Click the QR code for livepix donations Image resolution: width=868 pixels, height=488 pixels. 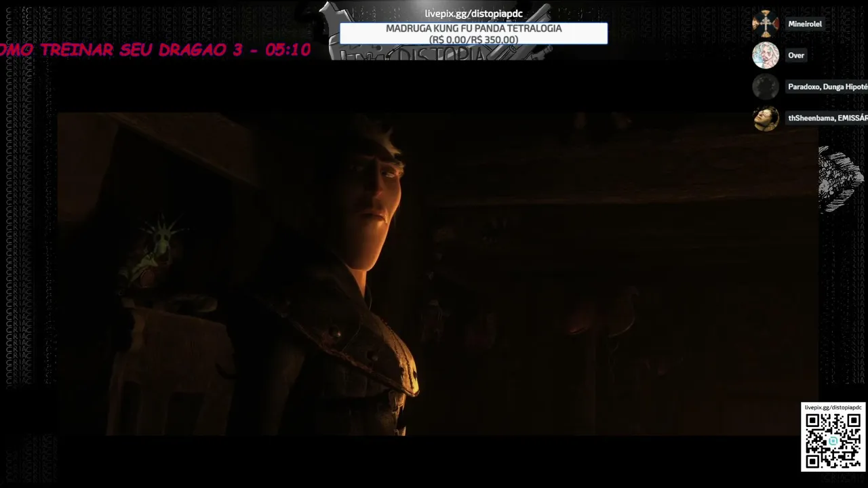(833, 441)
